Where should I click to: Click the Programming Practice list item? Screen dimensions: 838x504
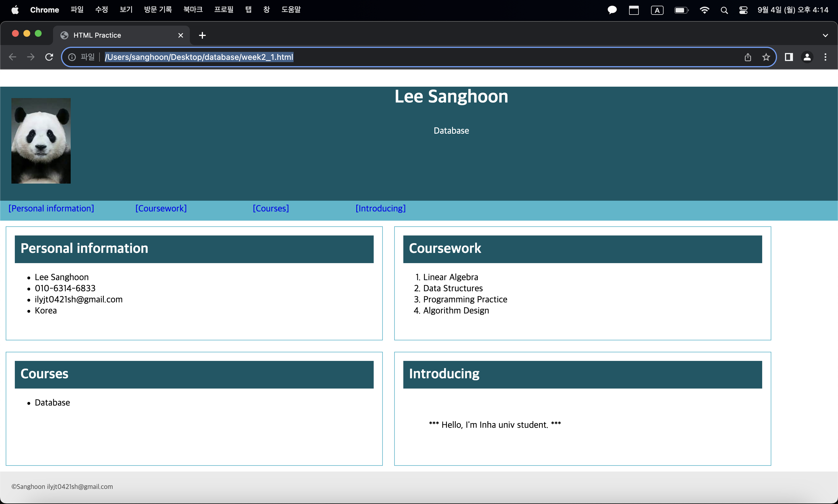tap(465, 300)
